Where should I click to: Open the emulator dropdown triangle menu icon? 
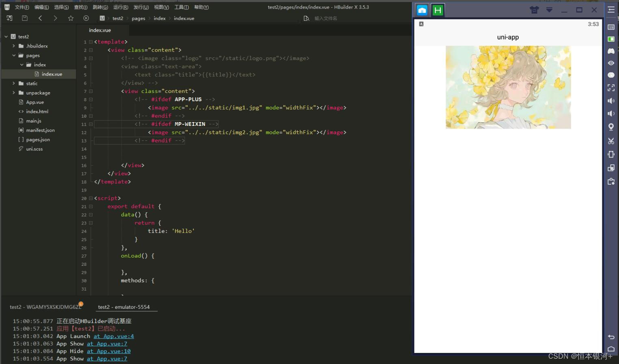pyautogui.click(x=549, y=10)
